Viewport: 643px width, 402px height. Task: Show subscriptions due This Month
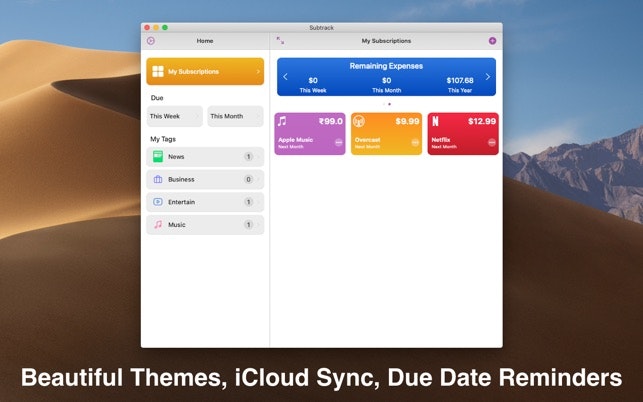[x=235, y=116]
